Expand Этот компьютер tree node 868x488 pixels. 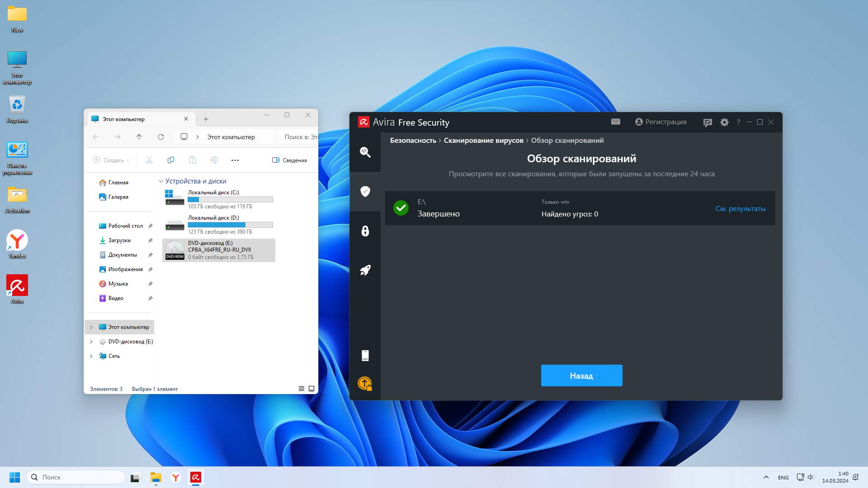(91, 327)
